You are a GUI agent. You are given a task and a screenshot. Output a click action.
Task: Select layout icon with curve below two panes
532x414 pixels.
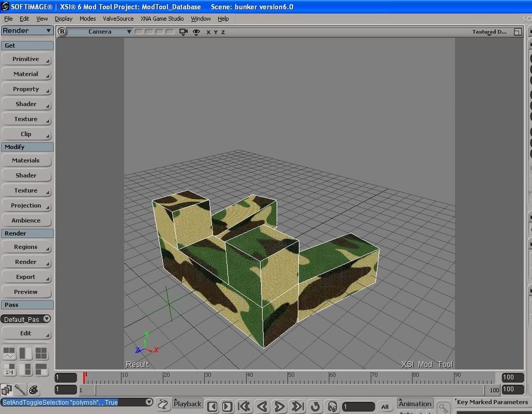pos(9,353)
